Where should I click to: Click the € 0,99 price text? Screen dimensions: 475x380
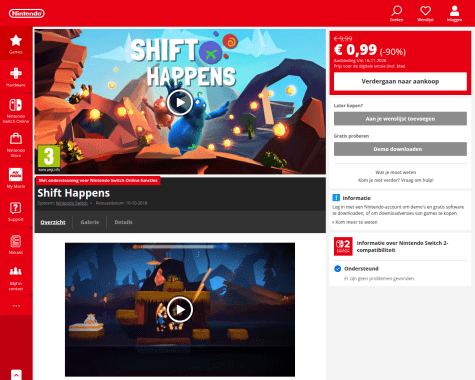[355, 50]
